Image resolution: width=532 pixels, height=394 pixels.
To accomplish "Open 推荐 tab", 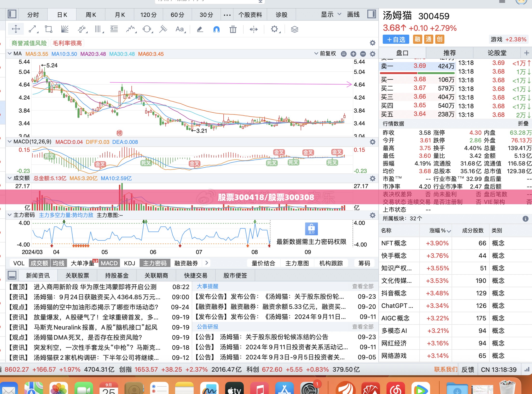I will [x=450, y=53].
